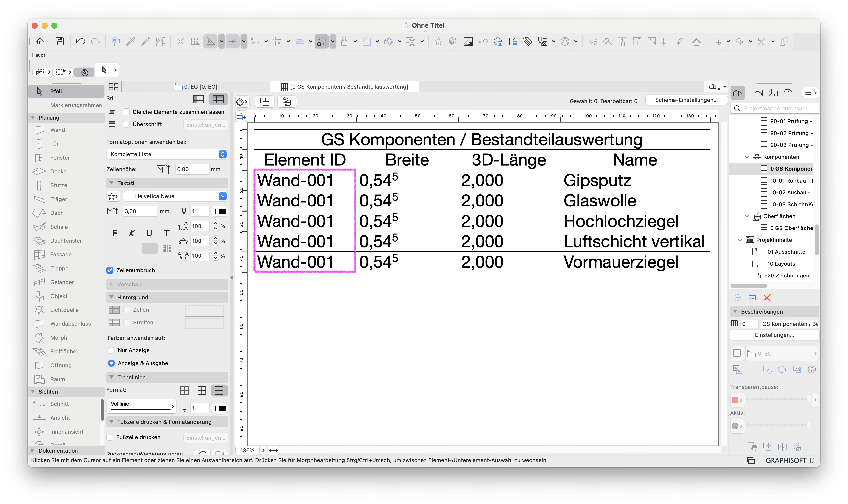This screenshot has width=848, height=504.
Task: Select the Lichtquelle tool
Action: click(66, 310)
